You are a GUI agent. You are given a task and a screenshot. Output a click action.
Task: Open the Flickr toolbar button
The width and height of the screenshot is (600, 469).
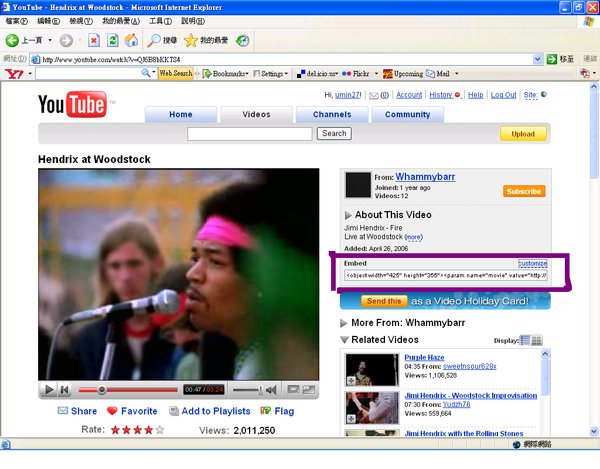coord(355,73)
